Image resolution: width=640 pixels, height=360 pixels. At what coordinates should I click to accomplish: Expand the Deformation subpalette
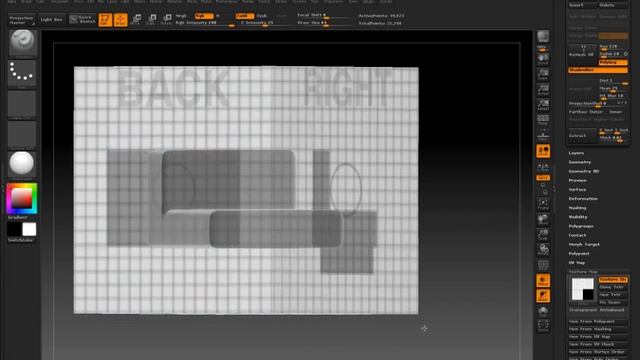pyautogui.click(x=583, y=199)
